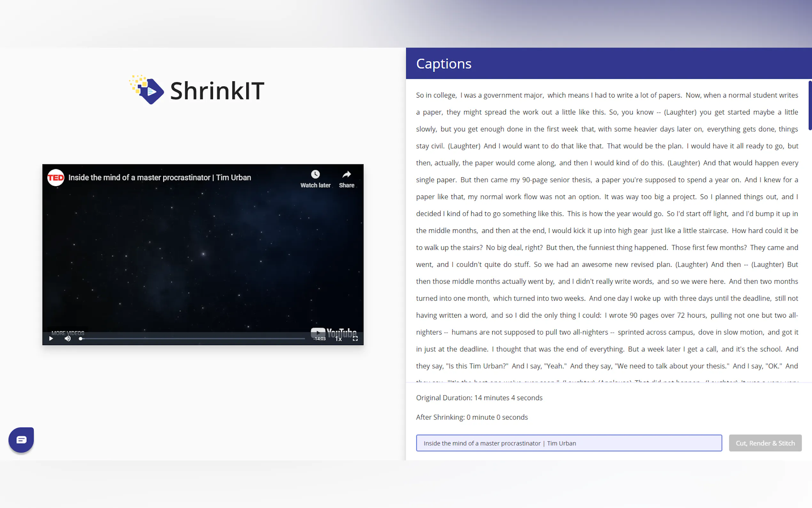Click the video title link in the player
Screen dimensions: 812x508
(160, 178)
